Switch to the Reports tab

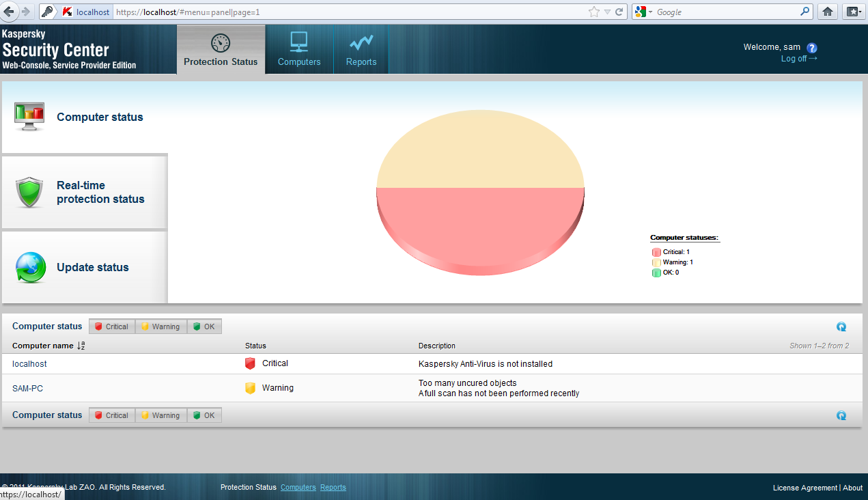pos(361,48)
